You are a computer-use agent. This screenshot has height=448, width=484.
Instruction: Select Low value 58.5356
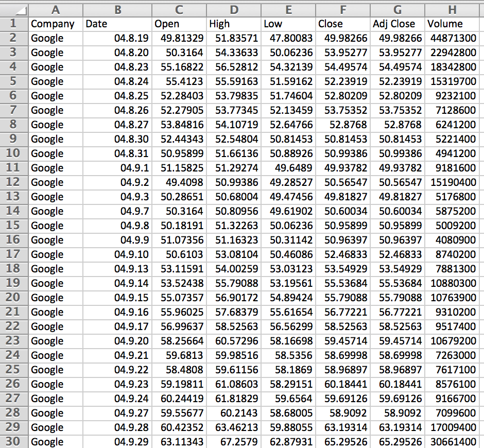[x=288, y=355]
